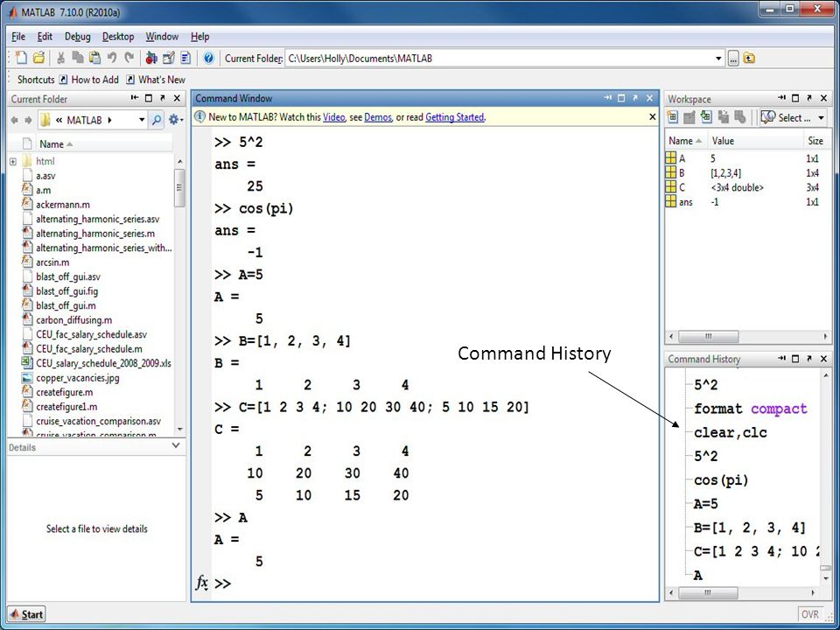Redo the last undone action
Viewport: 840px width, 630px height.
129,58
